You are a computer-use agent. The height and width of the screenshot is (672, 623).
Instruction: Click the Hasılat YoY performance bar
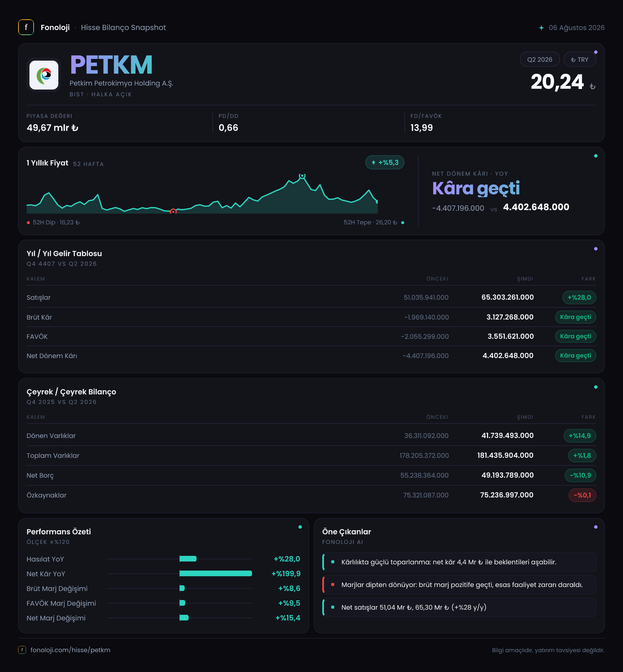click(188, 559)
